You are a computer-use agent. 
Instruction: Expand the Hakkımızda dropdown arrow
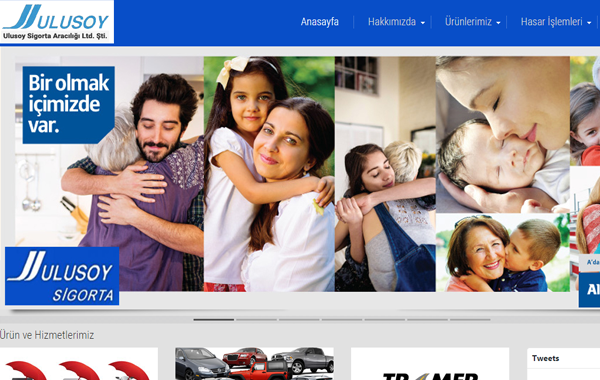422,23
